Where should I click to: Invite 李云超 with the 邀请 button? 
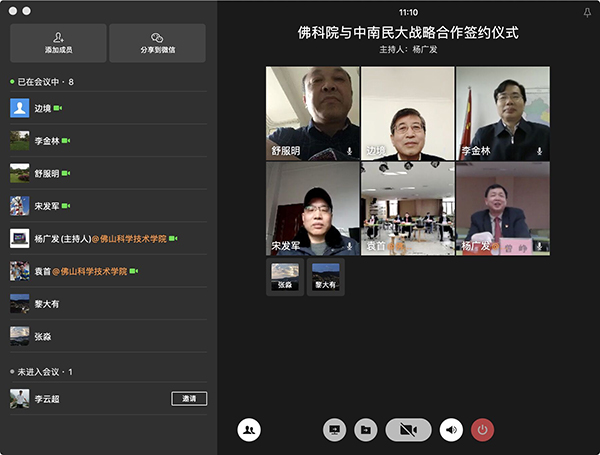pyautogui.click(x=189, y=398)
